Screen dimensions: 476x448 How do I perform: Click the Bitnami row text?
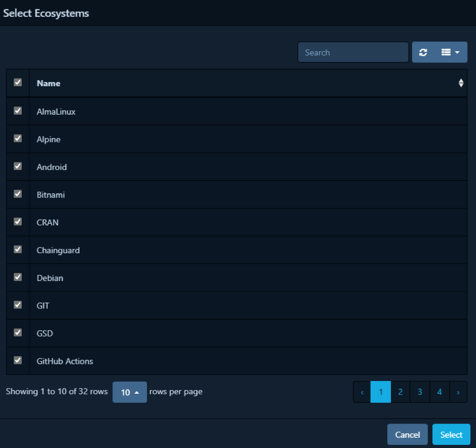pos(51,195)
